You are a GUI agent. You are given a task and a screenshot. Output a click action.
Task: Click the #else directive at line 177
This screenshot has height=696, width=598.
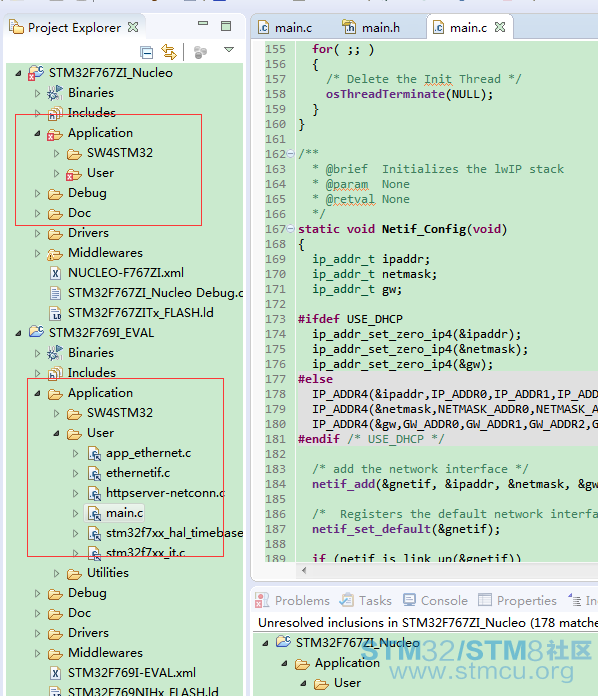click(315, 379)
